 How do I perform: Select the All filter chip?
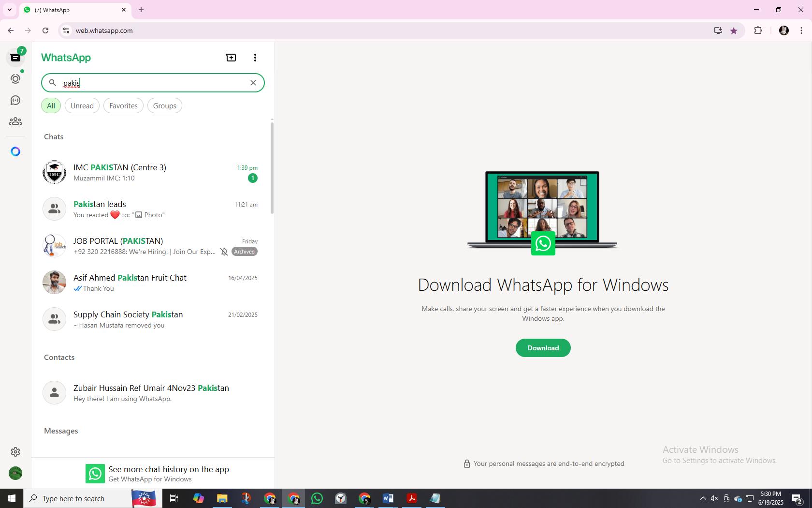[51, 106]
